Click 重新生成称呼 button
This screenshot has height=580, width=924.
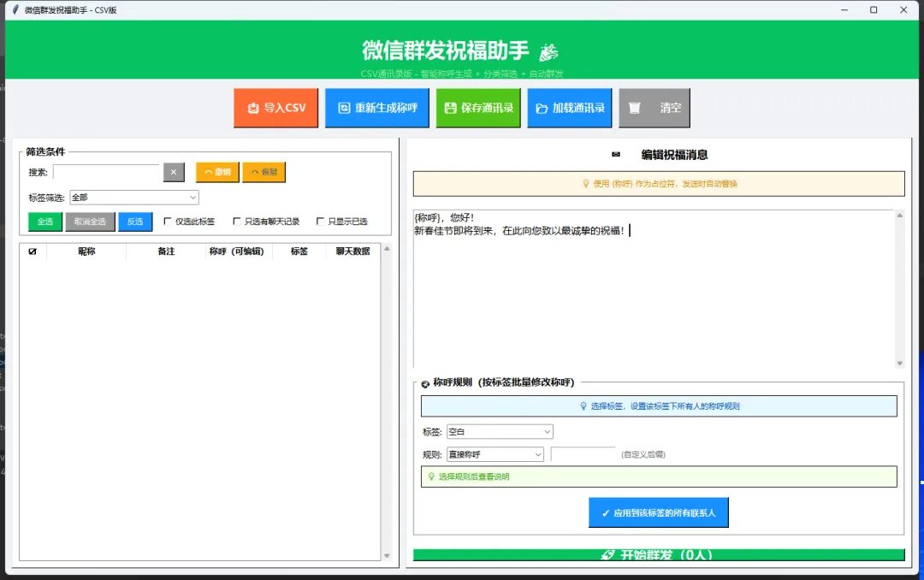[377, 108]
